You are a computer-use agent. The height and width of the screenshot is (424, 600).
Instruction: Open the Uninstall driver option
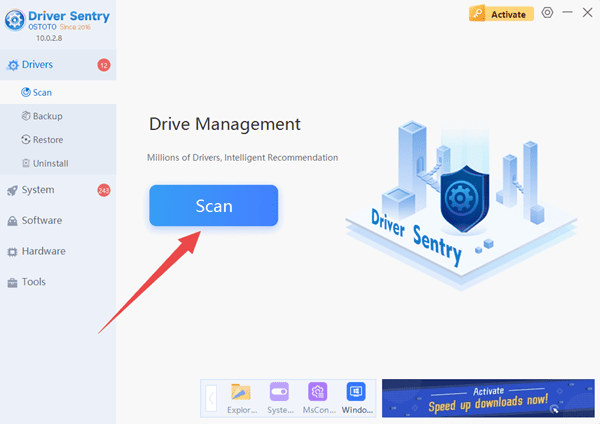[x=50, y=163]
